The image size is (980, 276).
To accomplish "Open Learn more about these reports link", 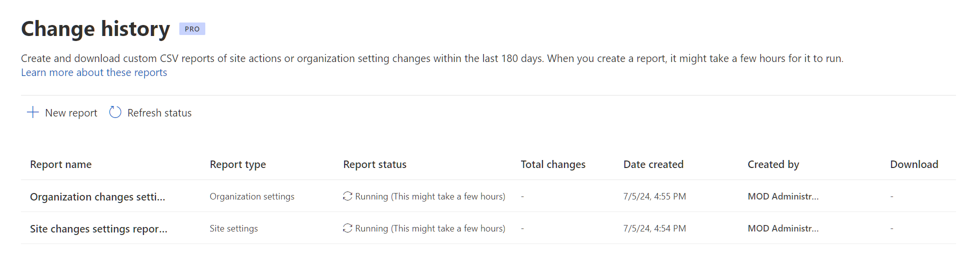I will tap(94, 72).
